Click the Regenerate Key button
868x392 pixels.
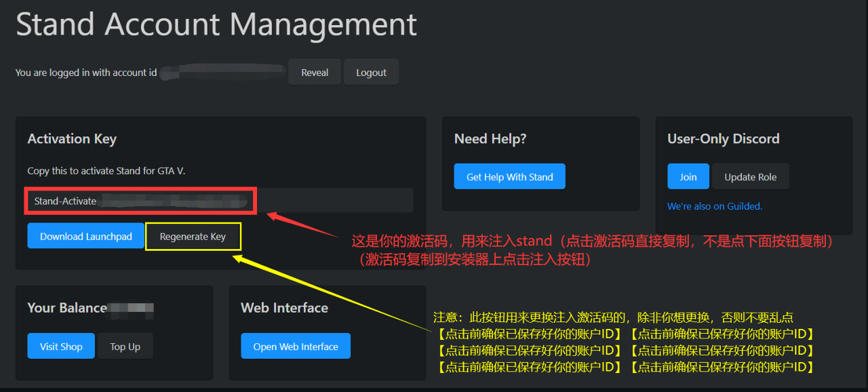(x=193, y=236)
